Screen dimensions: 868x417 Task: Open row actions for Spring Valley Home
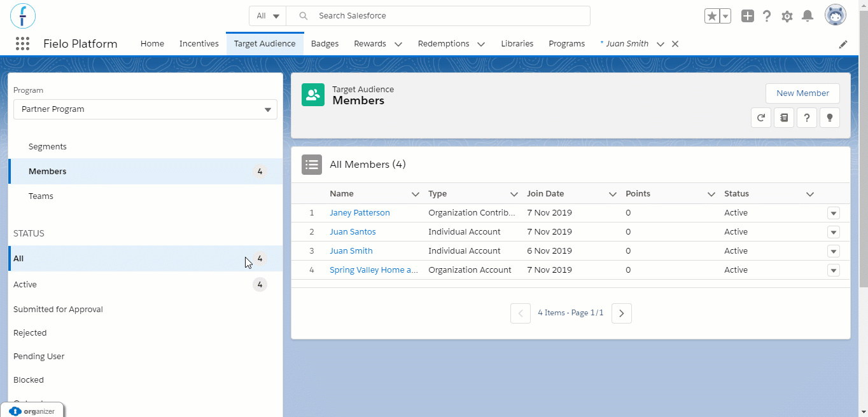click(x=834, y=270)
